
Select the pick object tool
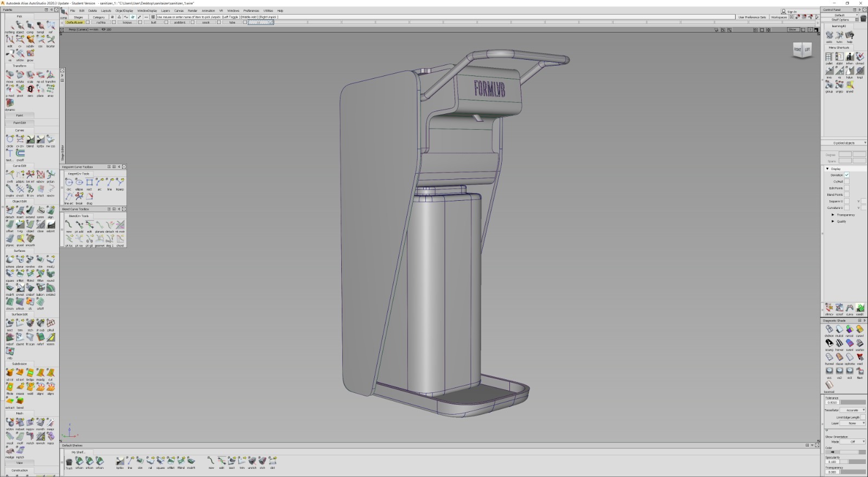point(20,26)
